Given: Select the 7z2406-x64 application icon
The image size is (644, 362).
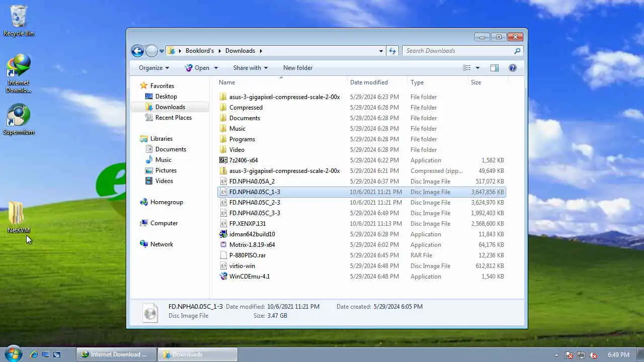Looking at the screenshot, I should tap(223, 160).
